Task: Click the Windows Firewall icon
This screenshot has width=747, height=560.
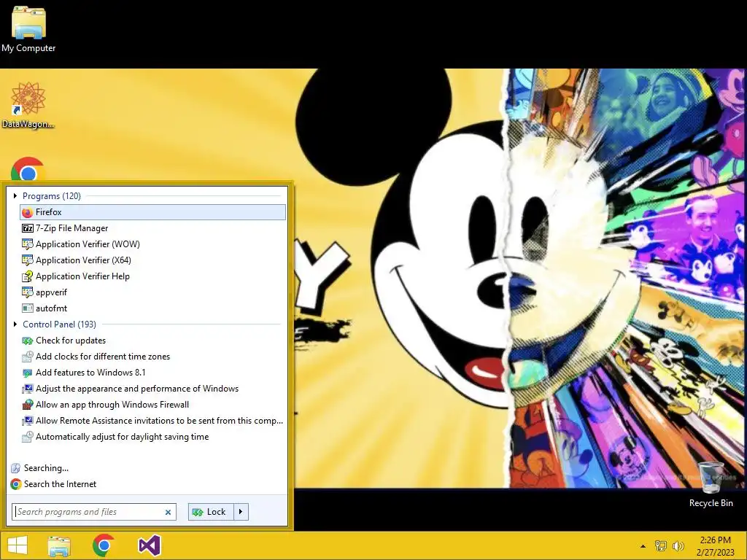Action: coord(27,405)
